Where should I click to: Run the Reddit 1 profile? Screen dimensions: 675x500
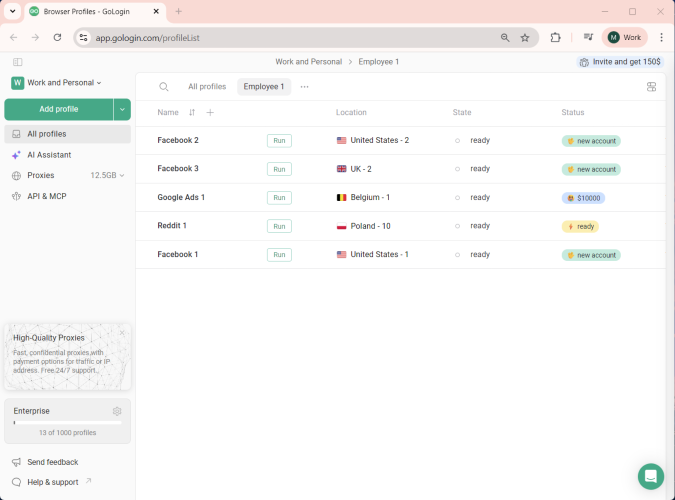point(279,226)
